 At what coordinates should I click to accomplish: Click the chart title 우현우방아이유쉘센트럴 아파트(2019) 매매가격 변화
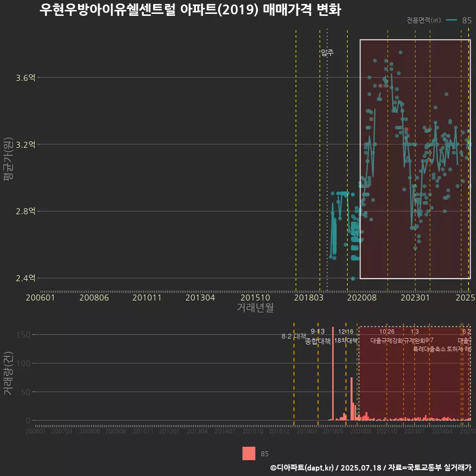[x=190, y=10]
